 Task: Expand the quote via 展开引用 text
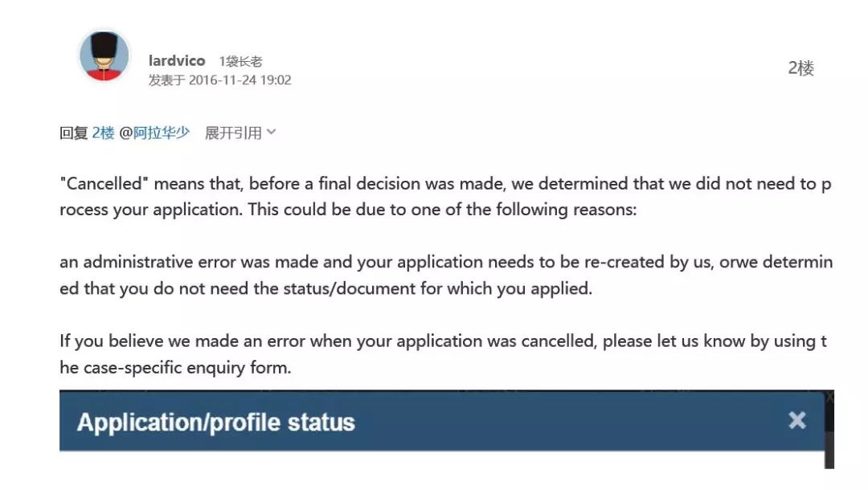[233, 133]
